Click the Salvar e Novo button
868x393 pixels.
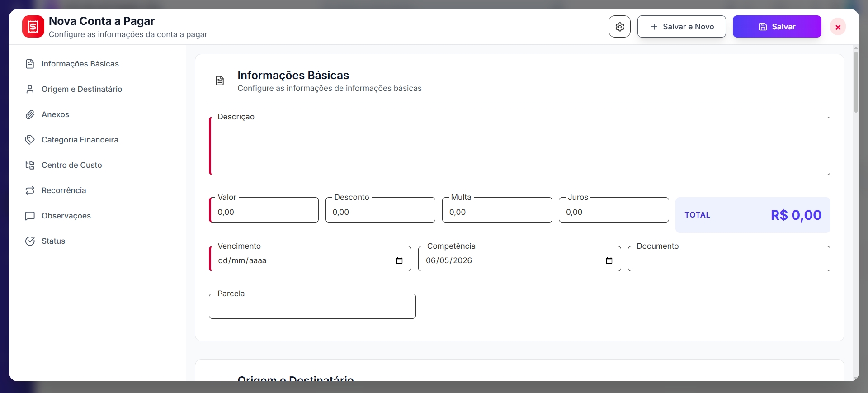coord(682,27)
